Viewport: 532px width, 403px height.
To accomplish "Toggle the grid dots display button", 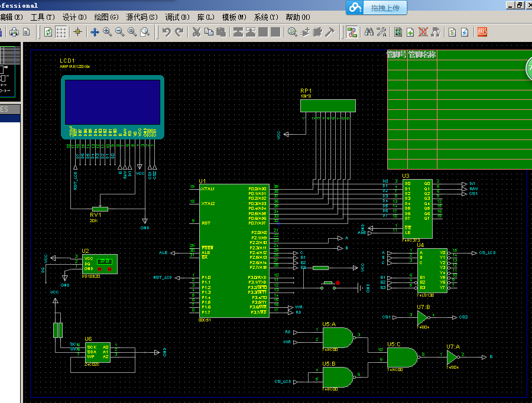I will coord(61,32).
